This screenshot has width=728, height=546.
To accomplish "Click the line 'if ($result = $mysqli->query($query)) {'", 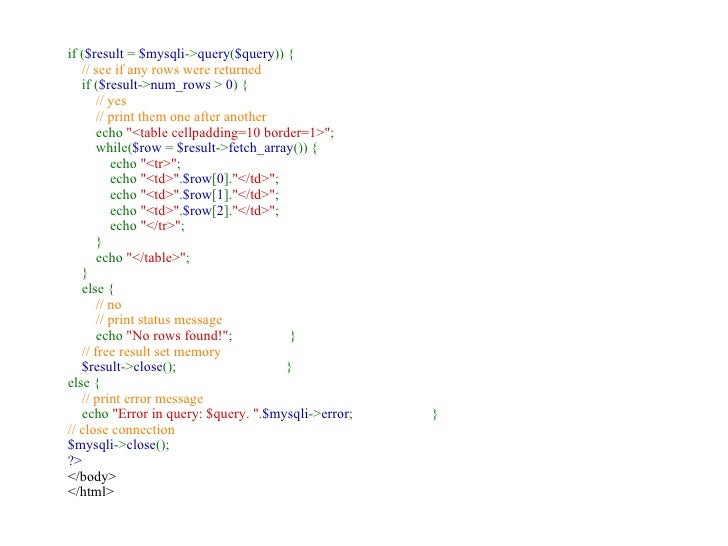I will [x=181, y=54].
